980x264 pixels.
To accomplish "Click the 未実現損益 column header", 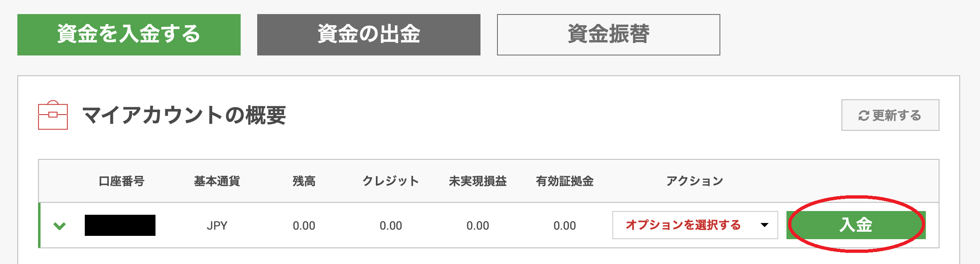I will 478,181.
